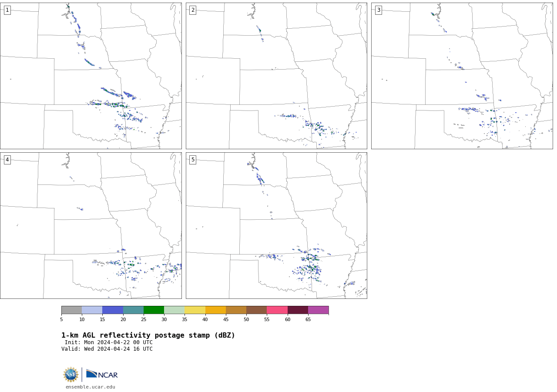
Task: Click the pink 55-60 dBZ swatch
Action: pyautogui.click(x=277, y=310)
